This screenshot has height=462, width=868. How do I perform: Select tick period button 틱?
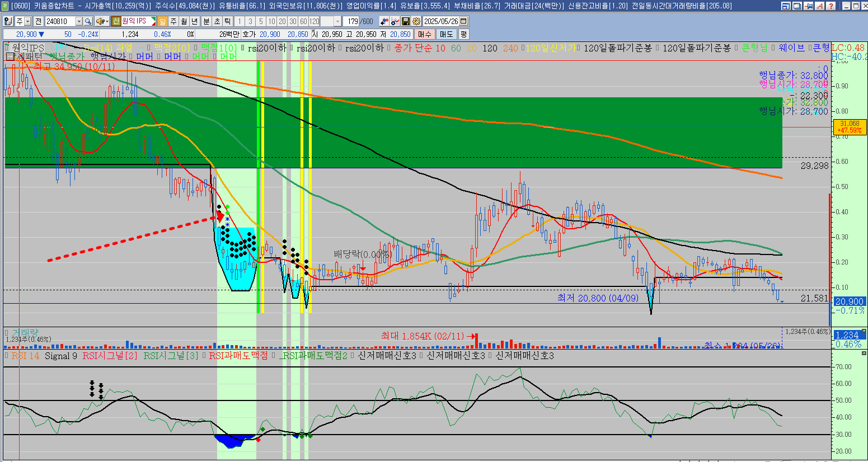coord(227,21)
